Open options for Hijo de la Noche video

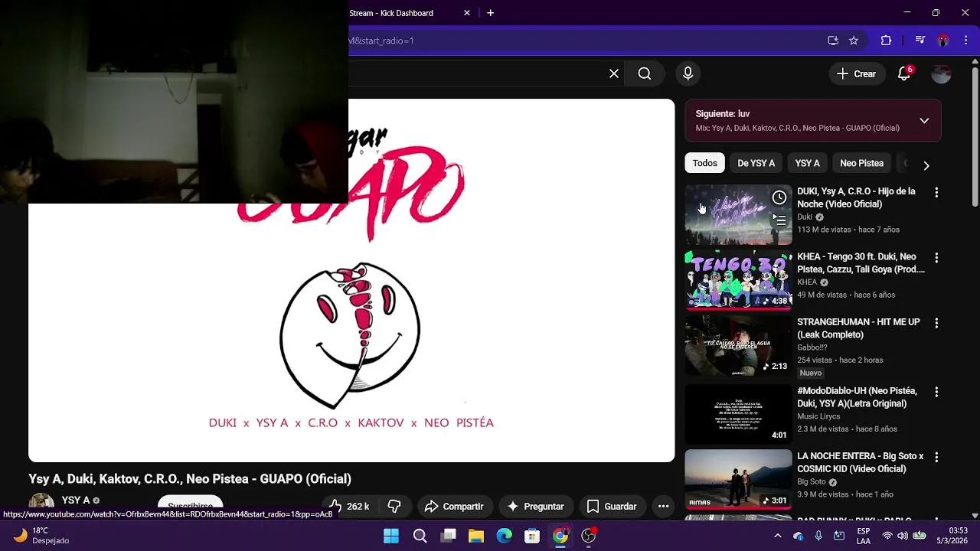[x=936, y=193]
